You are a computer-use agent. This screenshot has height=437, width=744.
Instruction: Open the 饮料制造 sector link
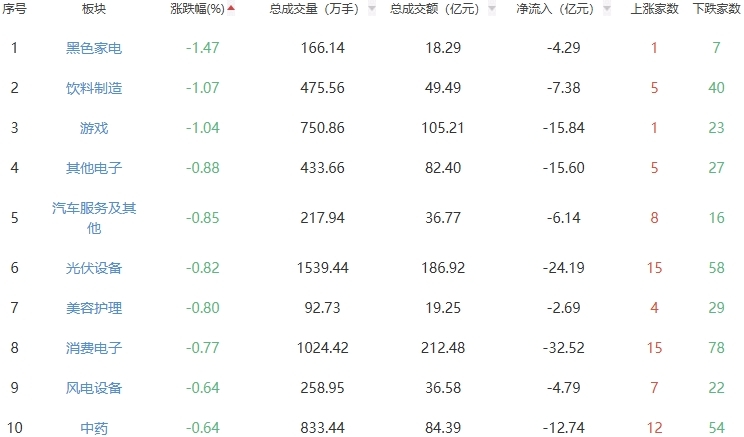94,88
